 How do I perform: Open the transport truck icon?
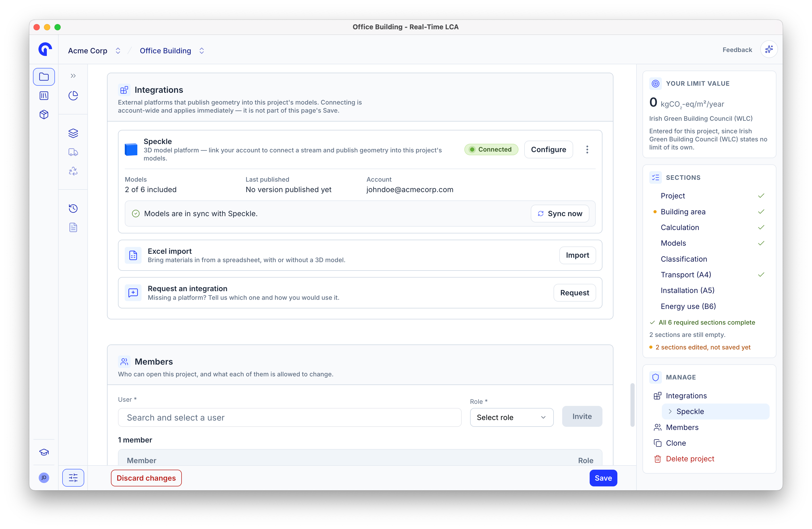point(73,152)
